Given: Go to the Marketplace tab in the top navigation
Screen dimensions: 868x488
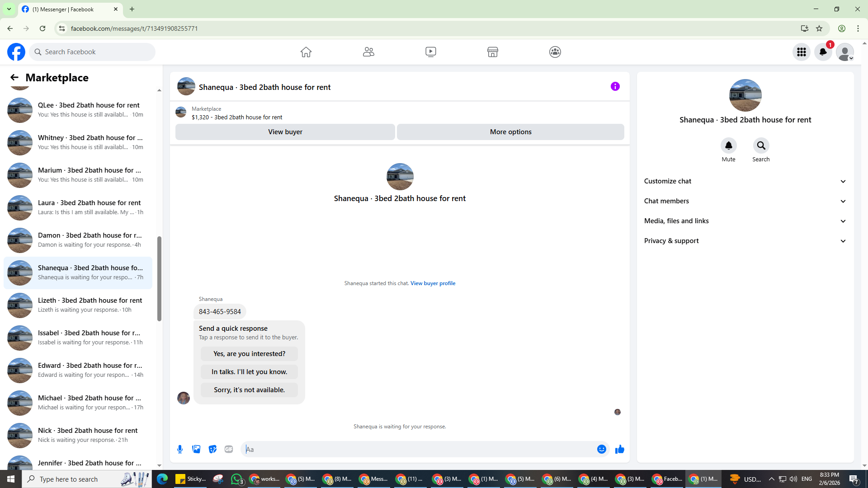Looking at the screenshot, I should point(492,52).
